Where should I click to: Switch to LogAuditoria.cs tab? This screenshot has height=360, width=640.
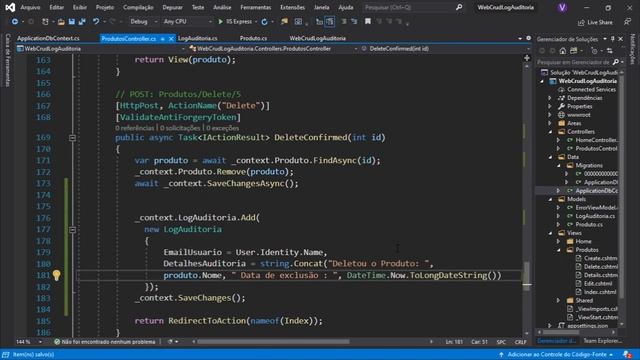pyautogui.click(x=198, y=38)
